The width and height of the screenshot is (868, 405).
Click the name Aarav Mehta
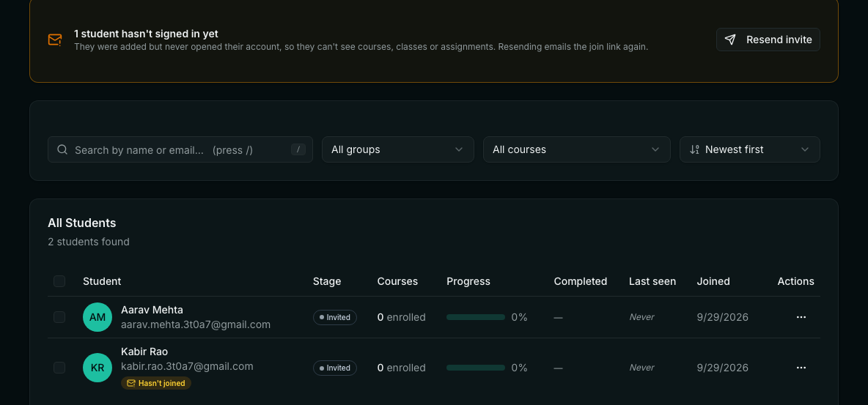pyautogui.click(x=152, y=310)
